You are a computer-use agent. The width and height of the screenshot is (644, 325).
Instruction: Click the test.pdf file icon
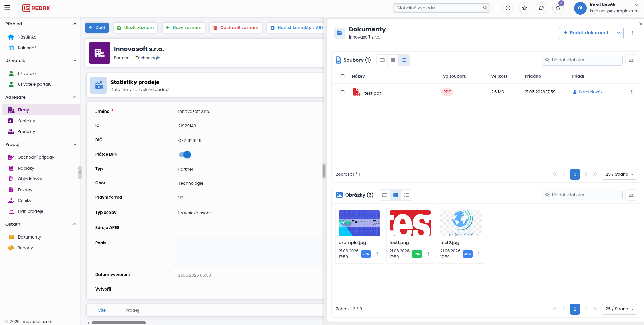click(356, 92)
